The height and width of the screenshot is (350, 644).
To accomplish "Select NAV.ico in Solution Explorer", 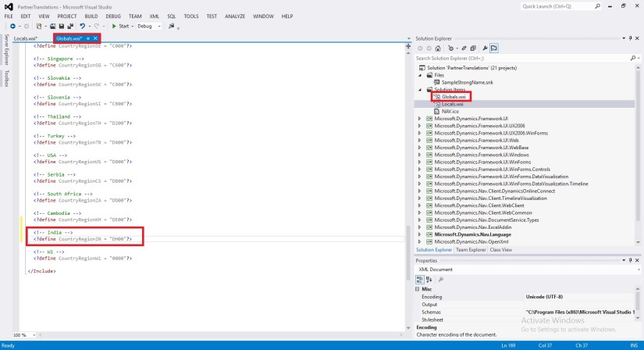I will (451, 111).
